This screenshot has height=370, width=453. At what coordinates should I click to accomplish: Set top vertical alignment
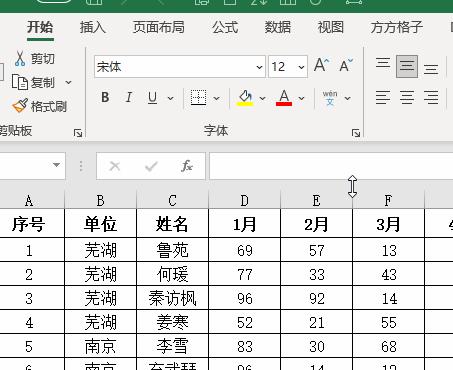(x=383, y=63)
